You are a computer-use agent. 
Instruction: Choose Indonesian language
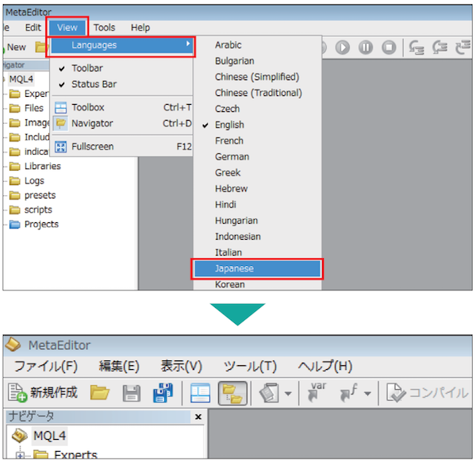pyautogui.click(x=257, y=237)
